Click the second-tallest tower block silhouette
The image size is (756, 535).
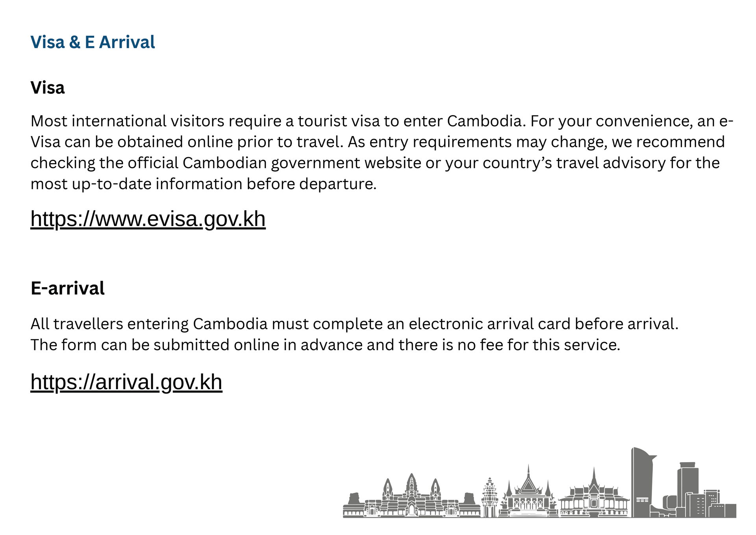coord(688,490)
